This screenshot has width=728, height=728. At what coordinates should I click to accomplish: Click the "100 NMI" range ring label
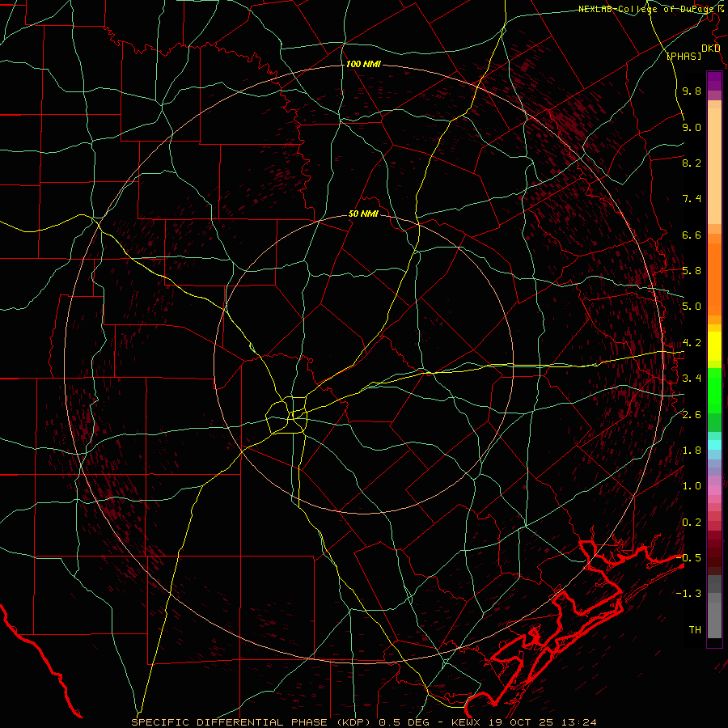coord(363,64)
